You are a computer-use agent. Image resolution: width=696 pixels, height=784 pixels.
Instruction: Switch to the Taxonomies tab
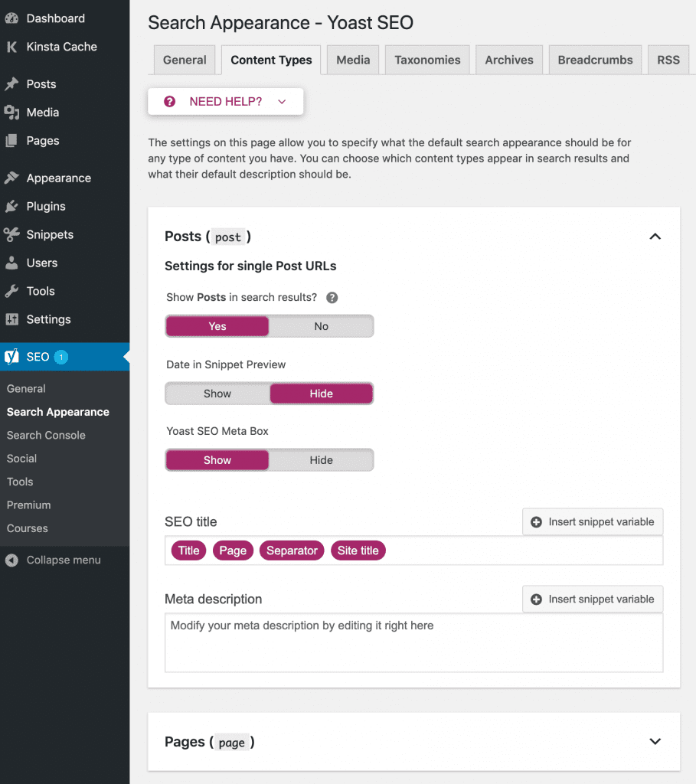[x=427, y=60]
